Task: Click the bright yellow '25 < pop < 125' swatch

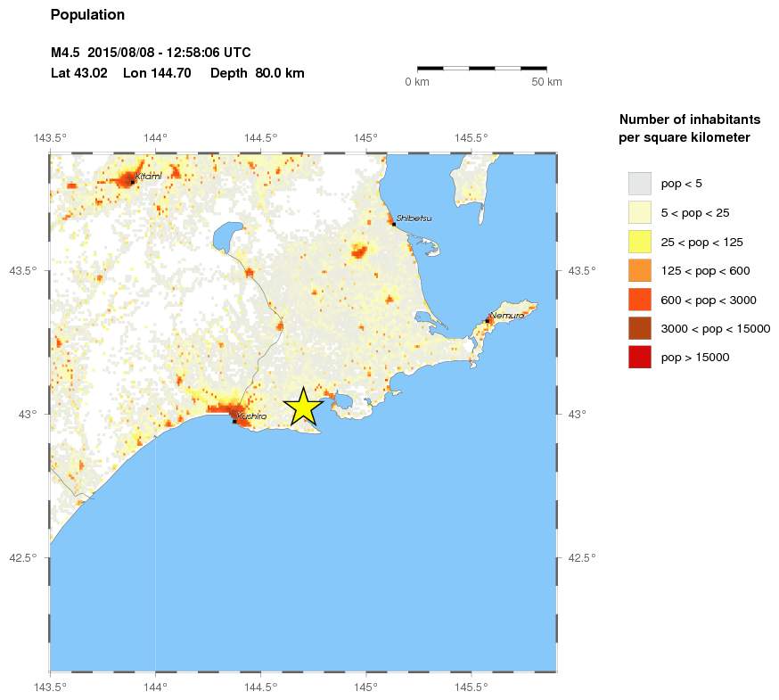Action: tap(639, 242)
